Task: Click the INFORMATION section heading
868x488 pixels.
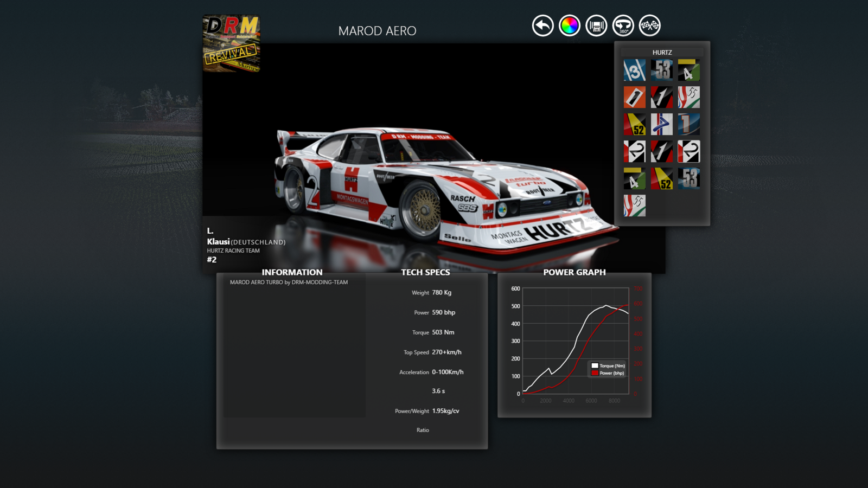Action: [292, 272]
